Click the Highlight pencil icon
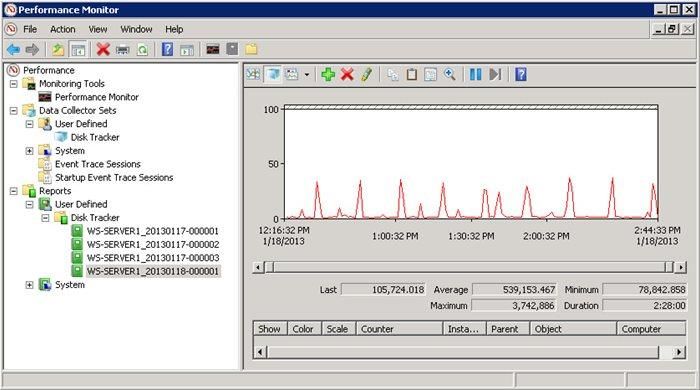Image resolution: width=700 pixels, height=390 pixels. click(367, 74)
